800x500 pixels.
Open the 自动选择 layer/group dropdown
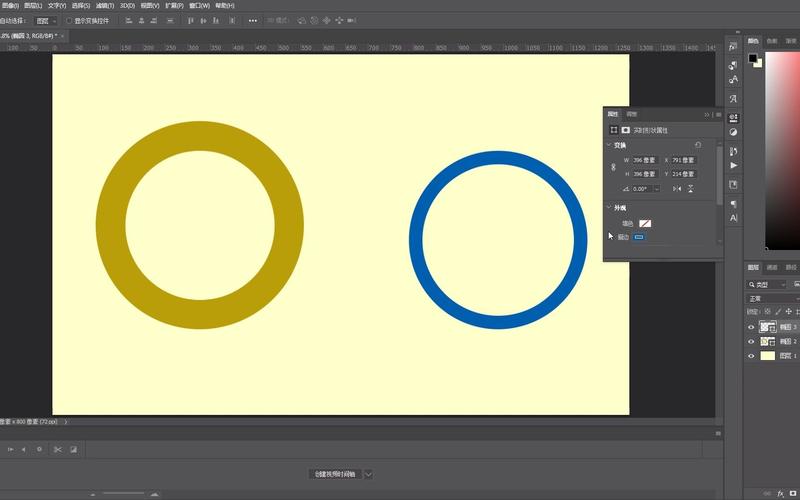(x=45, y=20)
